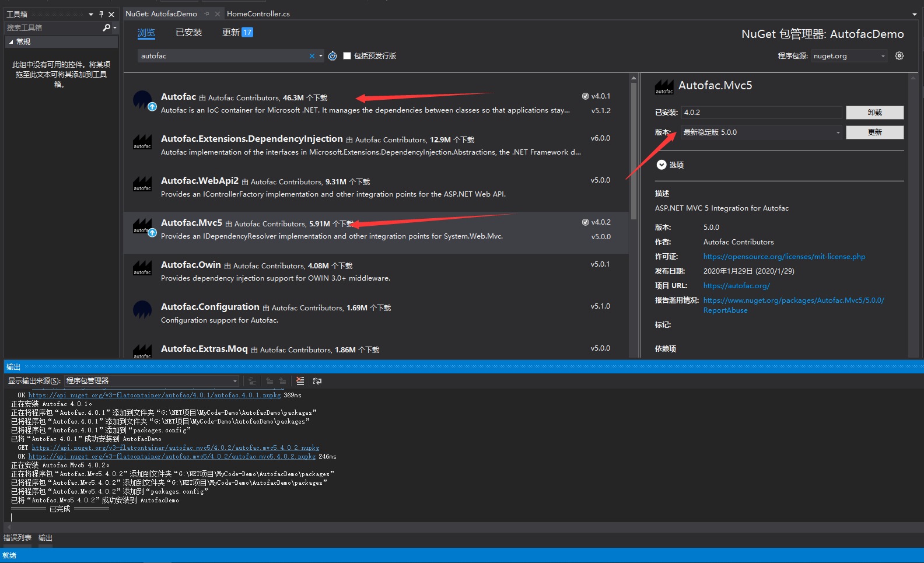Screen dimensions: 924x563
Task: Select the 已安装 (Installed) tab
Action: click(x=189, y=33)
